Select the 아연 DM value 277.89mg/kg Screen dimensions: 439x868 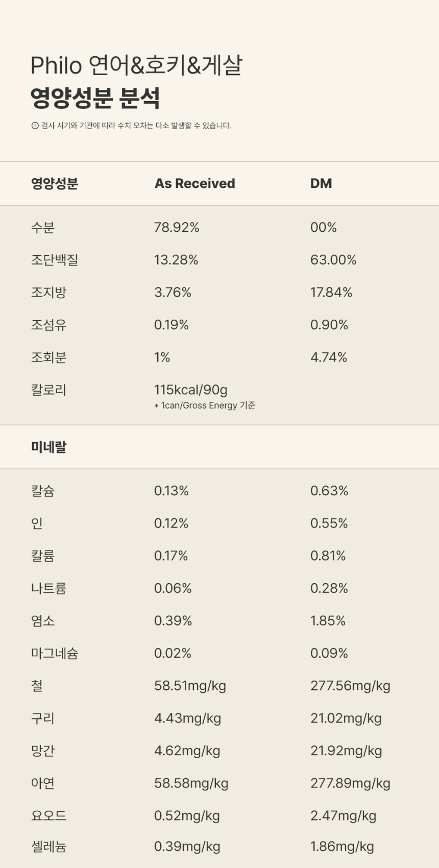[x=350, y=783]
